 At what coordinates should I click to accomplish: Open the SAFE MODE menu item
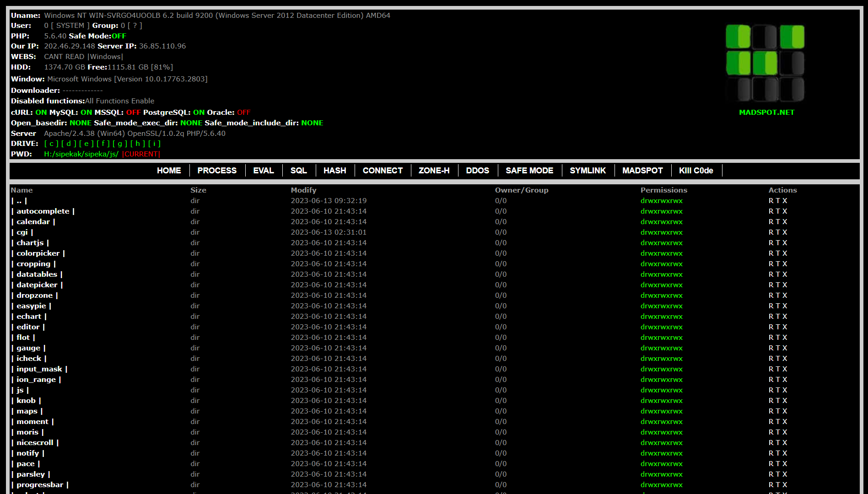pos(529,171)
